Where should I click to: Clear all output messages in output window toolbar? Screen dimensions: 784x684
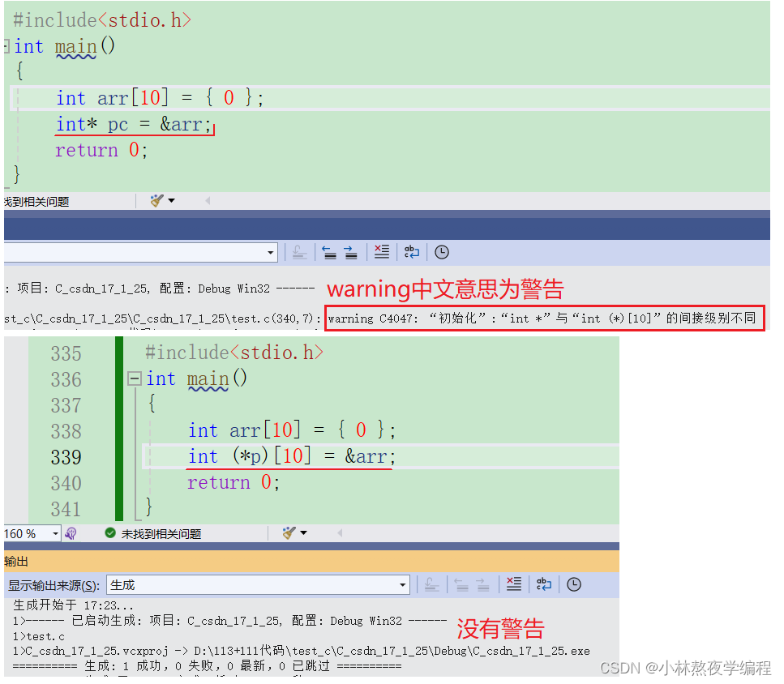tap(514, 584)
